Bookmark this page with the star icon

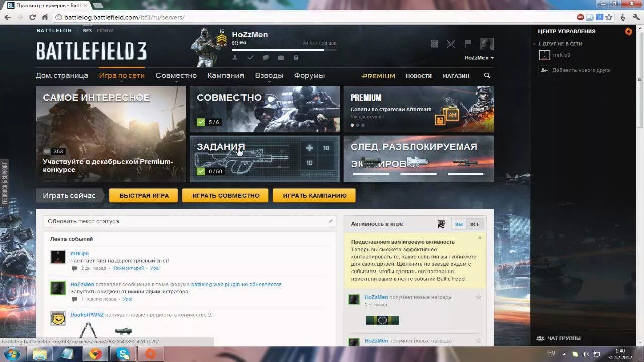[x=609, y=17]
